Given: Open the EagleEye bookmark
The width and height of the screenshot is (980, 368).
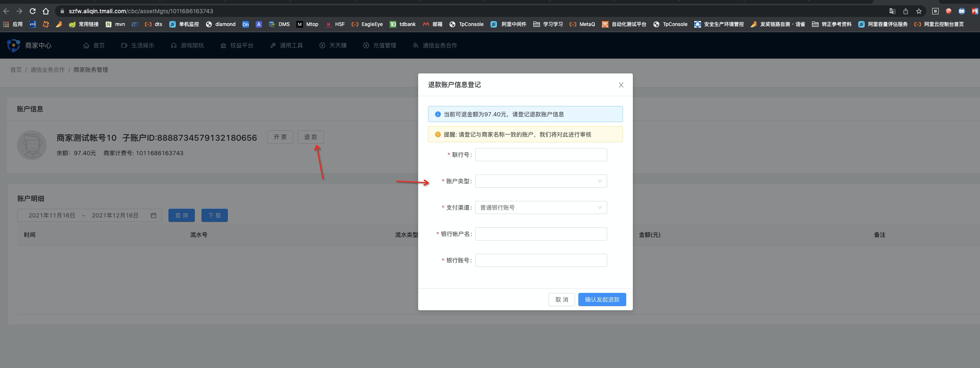Looking at the screenshot, I should point(367,24).
